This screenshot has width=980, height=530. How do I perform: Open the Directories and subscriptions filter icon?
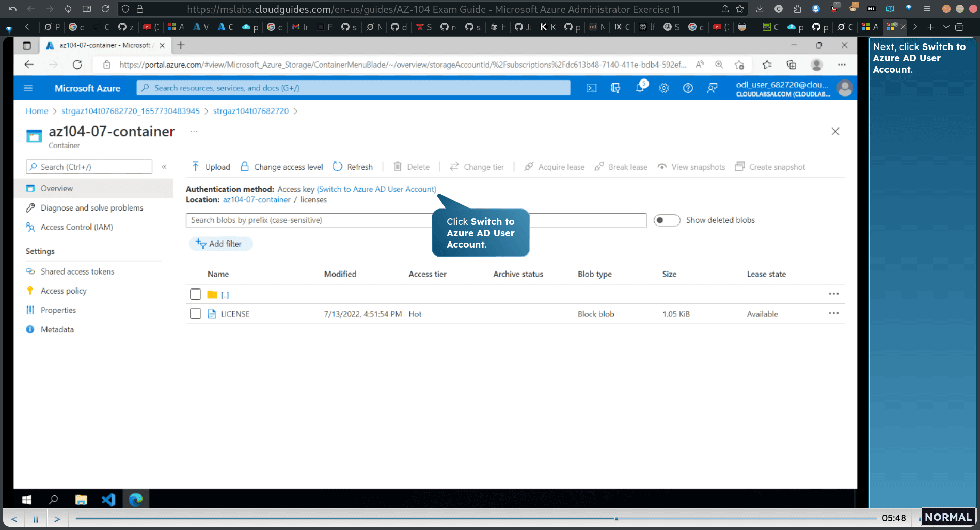[615, 88]
